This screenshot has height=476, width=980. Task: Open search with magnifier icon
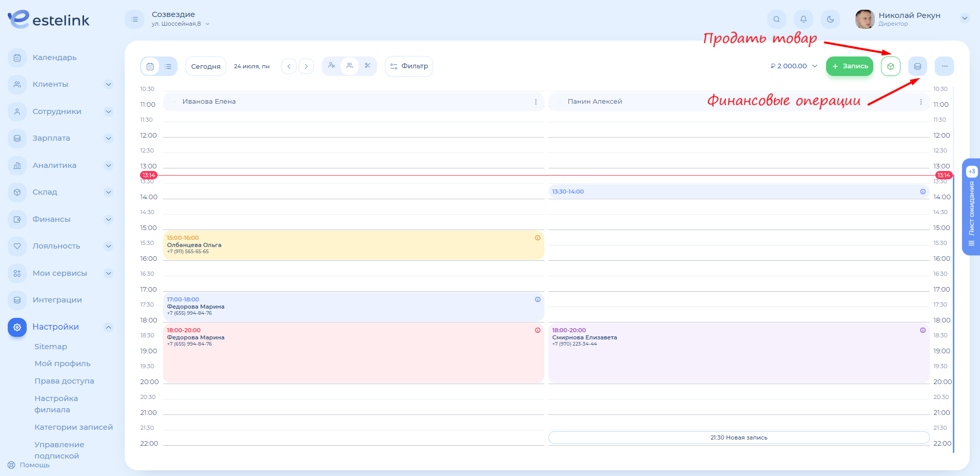click(776, 20)
